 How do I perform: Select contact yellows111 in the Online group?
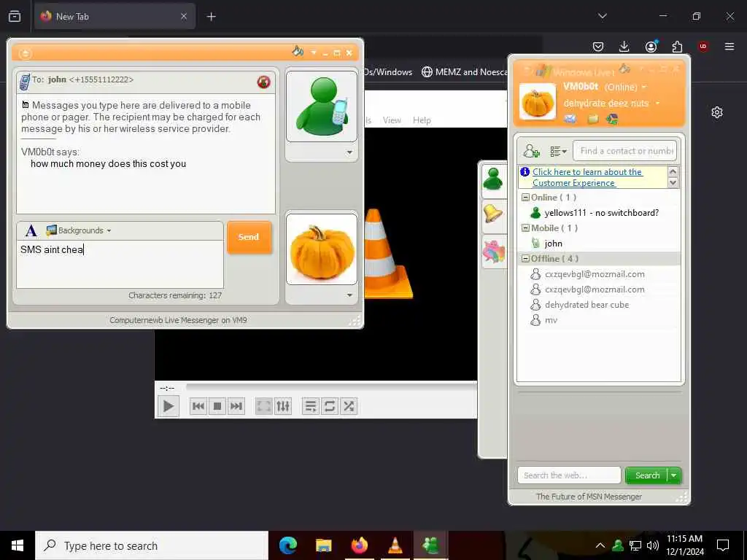(600, 213)
